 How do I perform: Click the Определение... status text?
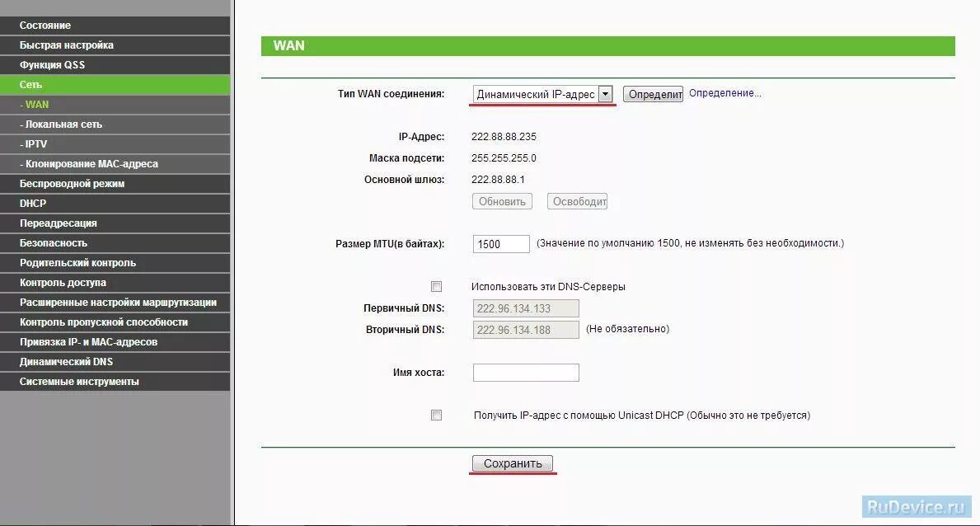tap(725, 93)
